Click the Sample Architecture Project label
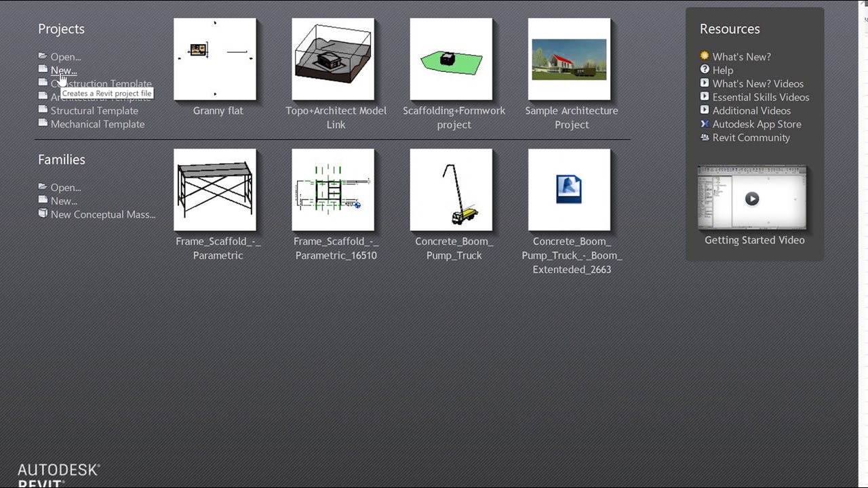 point(572,117)
